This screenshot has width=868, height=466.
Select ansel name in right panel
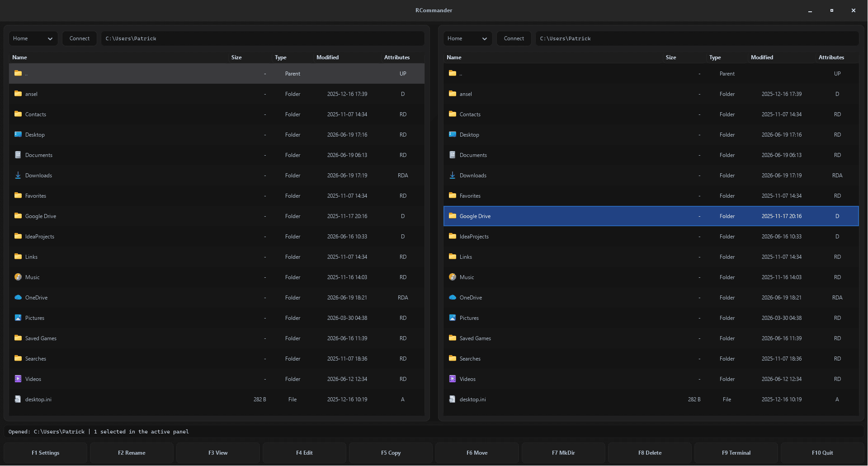tap(466, 94)
